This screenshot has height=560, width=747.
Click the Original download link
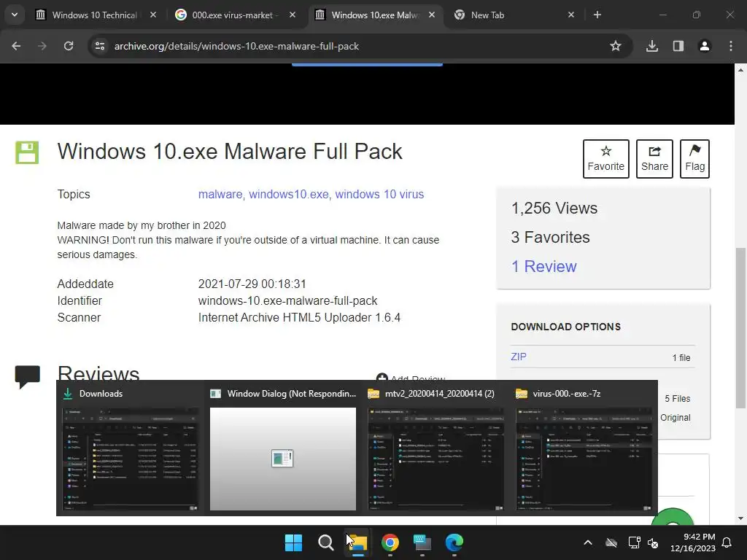(x=675, y=418)
